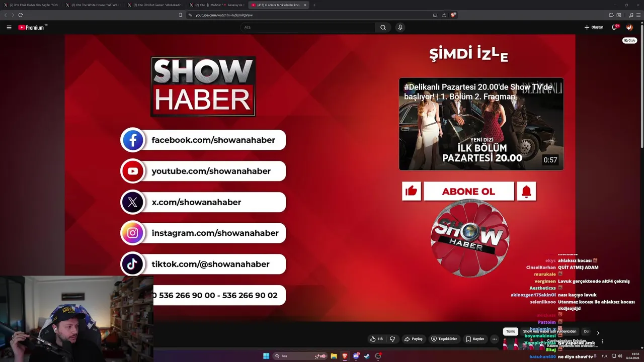Start voice search with microphone icon

pos(400,27)
